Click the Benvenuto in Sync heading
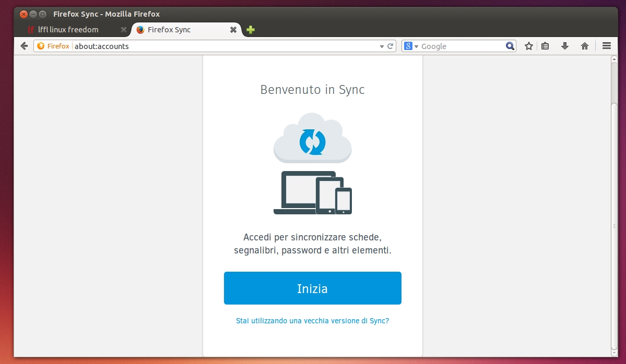626x364 pixels. pyautogui.click(x=313, y=90)
